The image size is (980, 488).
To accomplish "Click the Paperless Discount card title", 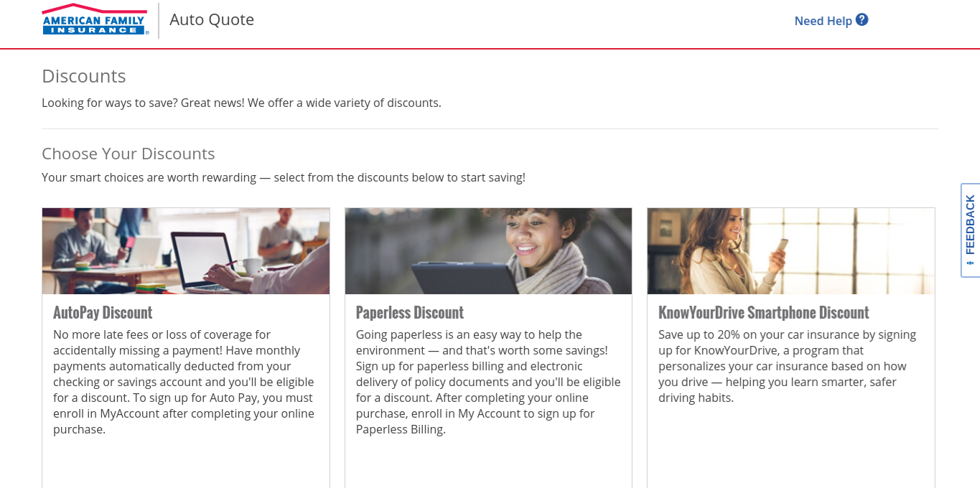I will (410, 313).
